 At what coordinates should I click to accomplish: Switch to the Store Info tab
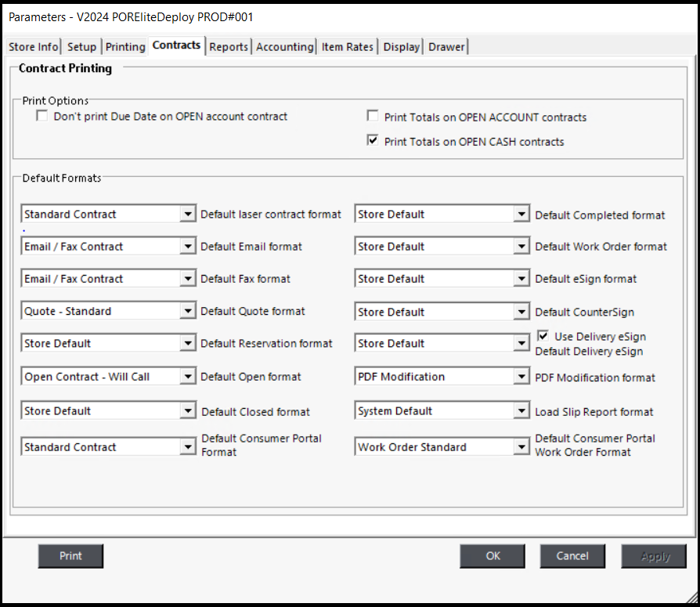tap(33, 47)
